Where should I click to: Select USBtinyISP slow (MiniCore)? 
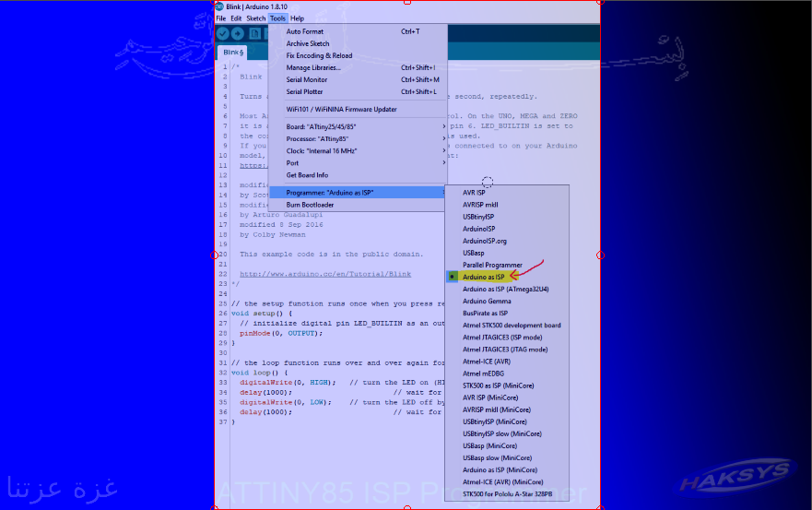pyautogui.click(x=507, y=433)
